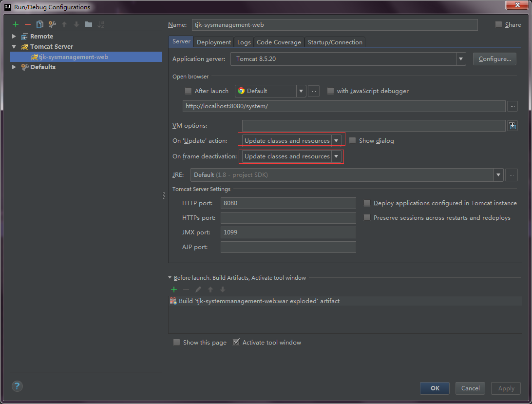Image resolution: width=532 pixels, height=404 pixels.
Task: Click the Apply button
Action: pos(506,388)
